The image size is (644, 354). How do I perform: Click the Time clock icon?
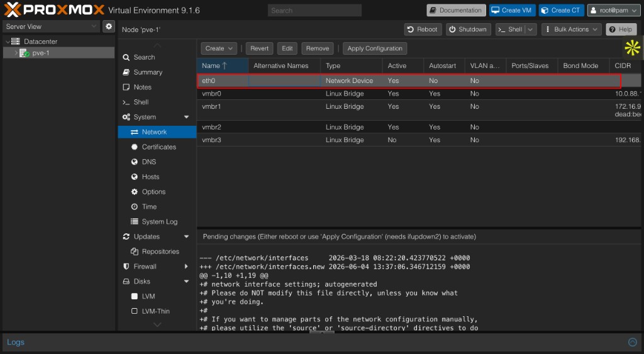pyautogui.click(x=135, y=207)
